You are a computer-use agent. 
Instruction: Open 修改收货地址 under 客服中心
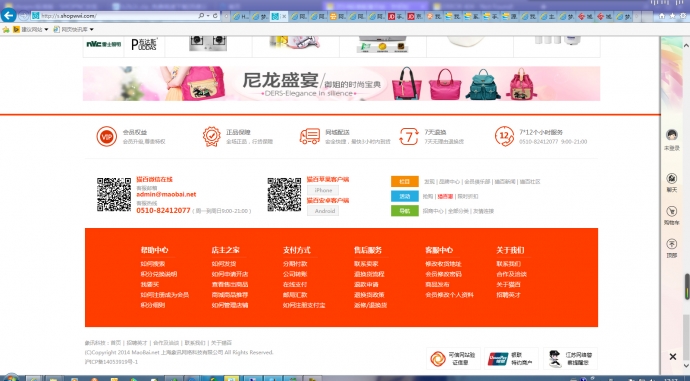pyautogui.click(x=443, y=264)
